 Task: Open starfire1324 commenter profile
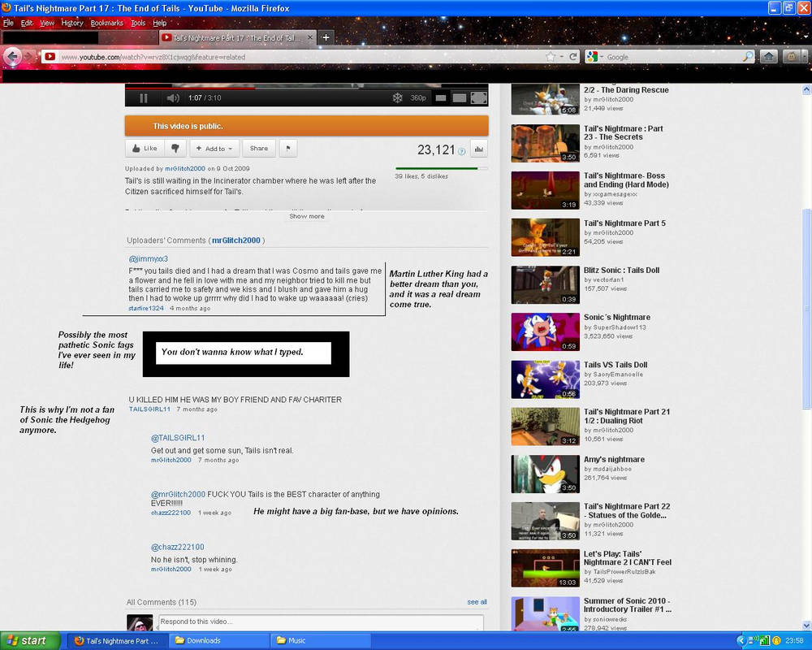[x=146, y=308]
